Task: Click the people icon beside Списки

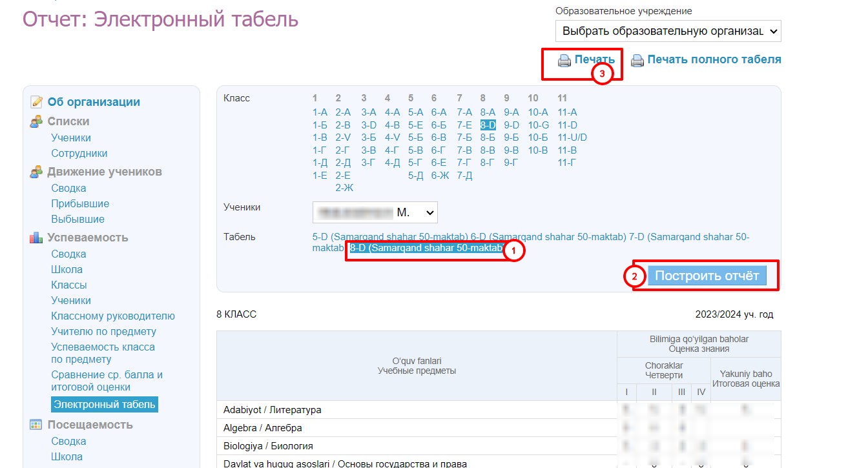Action: pyautogui.click(x=37, y=121)
